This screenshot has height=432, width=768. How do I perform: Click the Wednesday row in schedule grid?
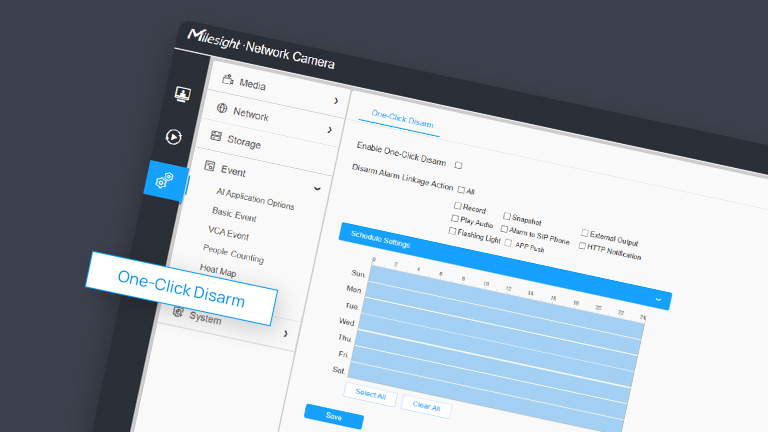500,334
